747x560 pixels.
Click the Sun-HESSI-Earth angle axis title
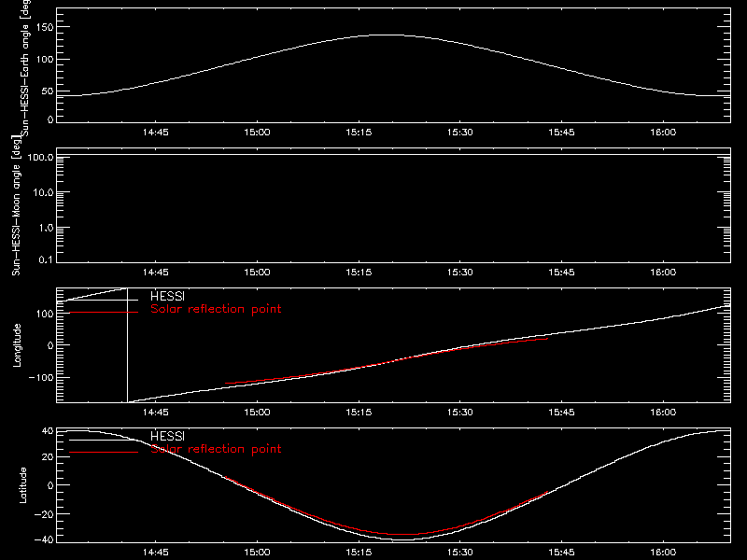pos(25,67)
